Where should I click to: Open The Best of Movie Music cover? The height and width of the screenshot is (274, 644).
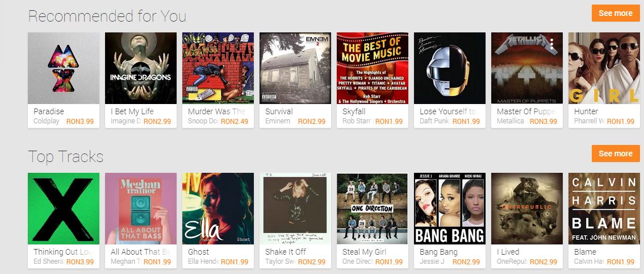[373, 68]
